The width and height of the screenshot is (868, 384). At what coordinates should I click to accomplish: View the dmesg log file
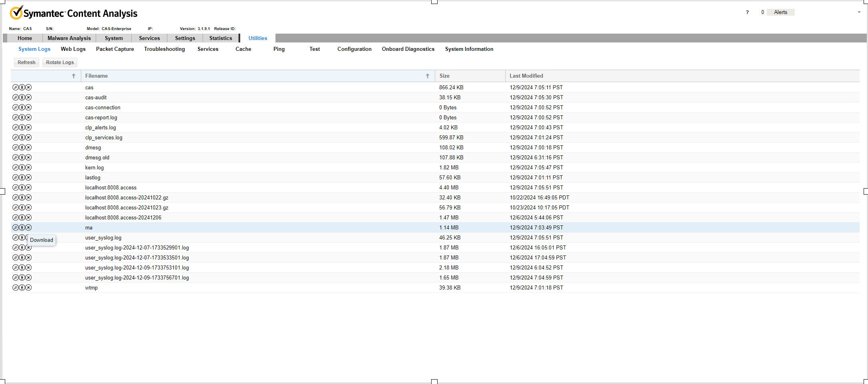point(15,147)
